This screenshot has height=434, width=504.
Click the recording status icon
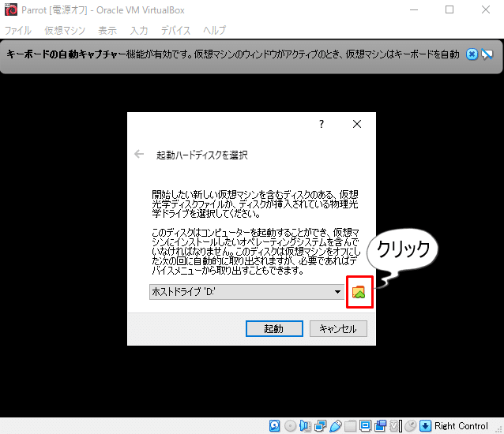[x=381, y=426]
